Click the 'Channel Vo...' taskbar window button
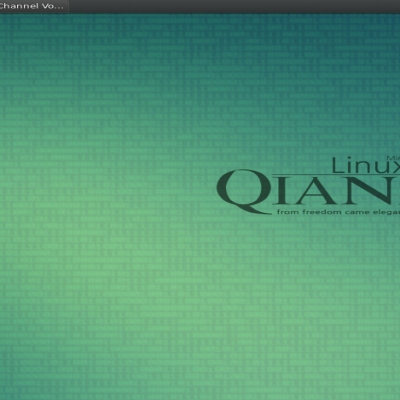The height and width of the screenshot is (400, 400). [34, 6]
